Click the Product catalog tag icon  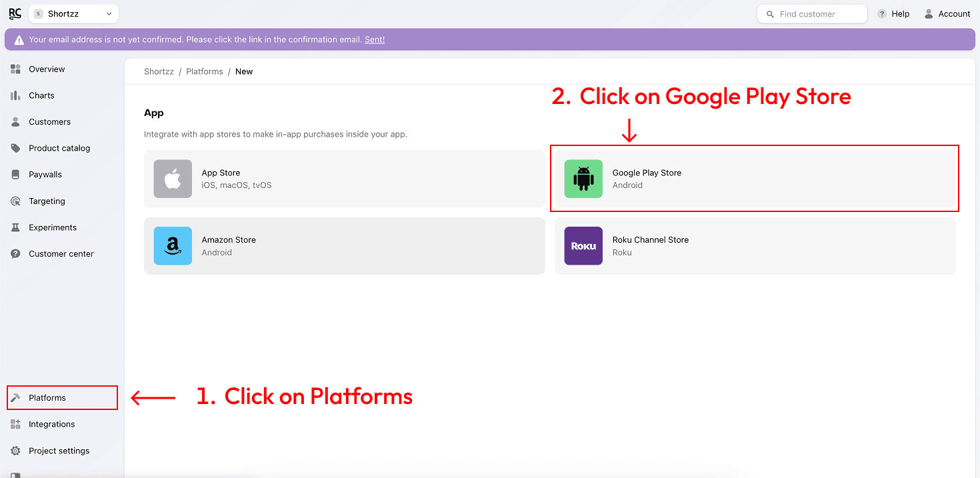pyautogui.click(x=15, y=149)
